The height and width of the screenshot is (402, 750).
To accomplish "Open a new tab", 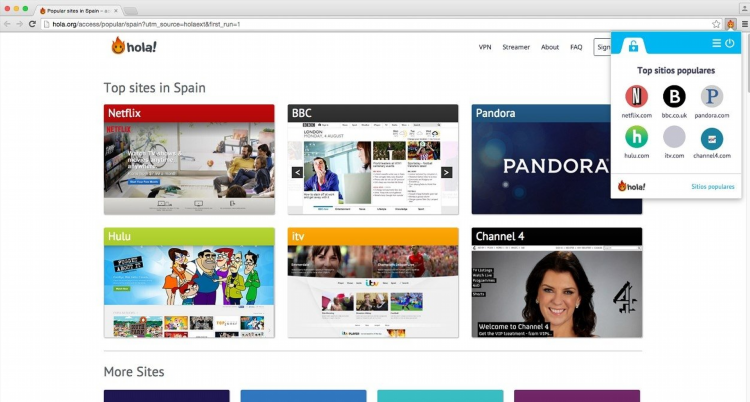I will pos(131,11).
